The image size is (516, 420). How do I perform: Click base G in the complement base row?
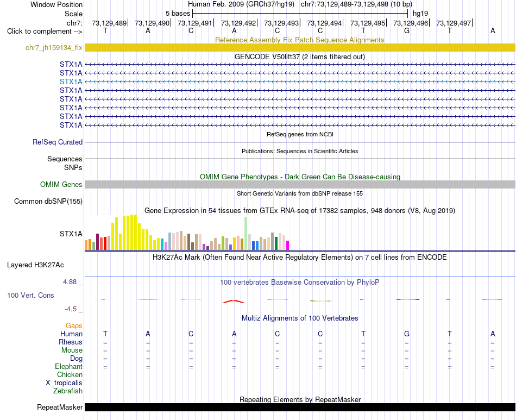click(x=407, y=30)
